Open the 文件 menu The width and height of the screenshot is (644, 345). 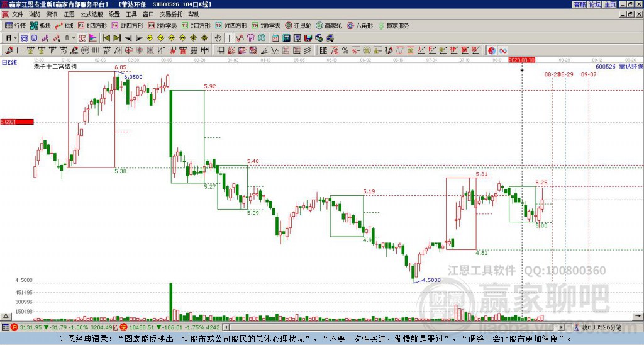tap(18, 14)
